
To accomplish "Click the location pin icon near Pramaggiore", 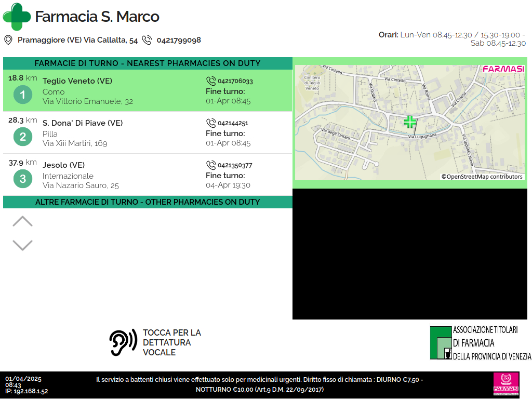I will 8,40.
